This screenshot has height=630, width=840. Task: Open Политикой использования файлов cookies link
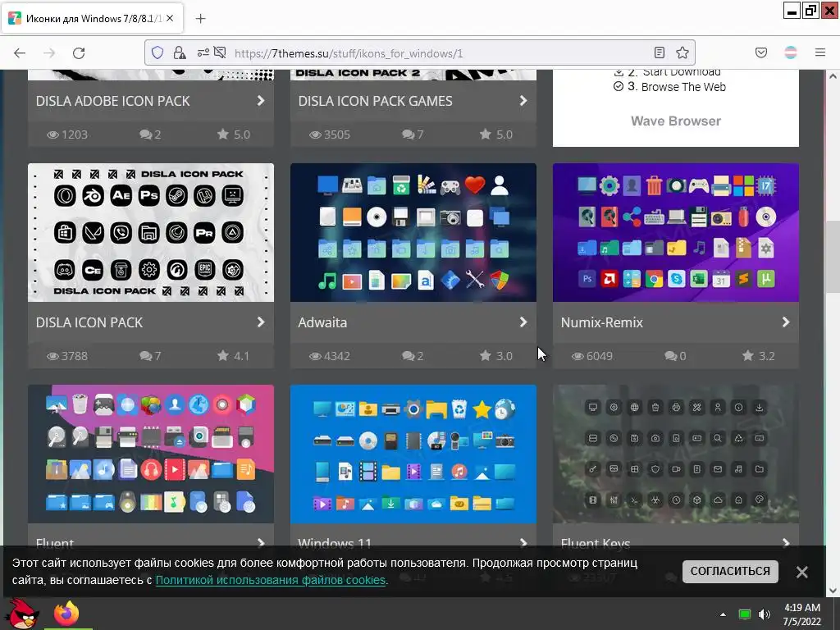271,580
